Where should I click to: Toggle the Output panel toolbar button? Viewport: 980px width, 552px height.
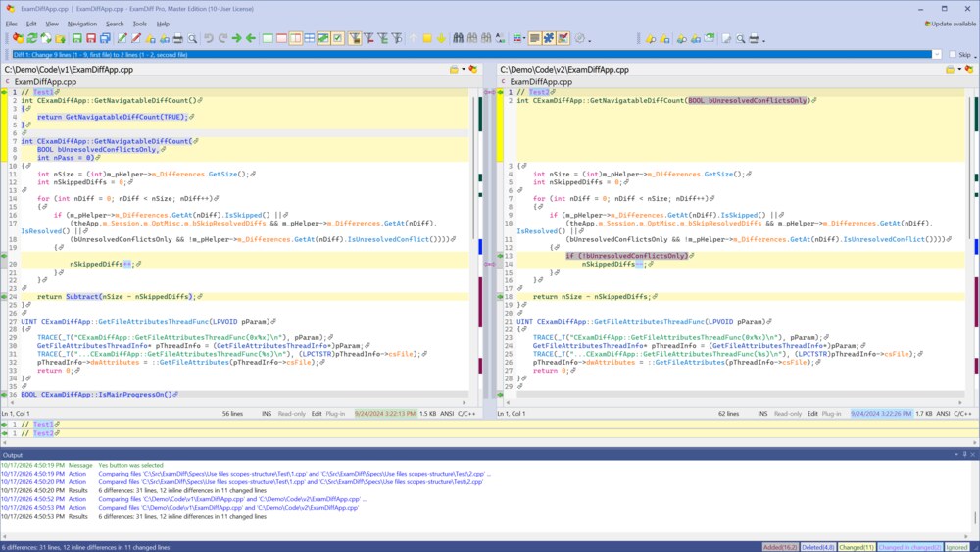tap(534, 39)
